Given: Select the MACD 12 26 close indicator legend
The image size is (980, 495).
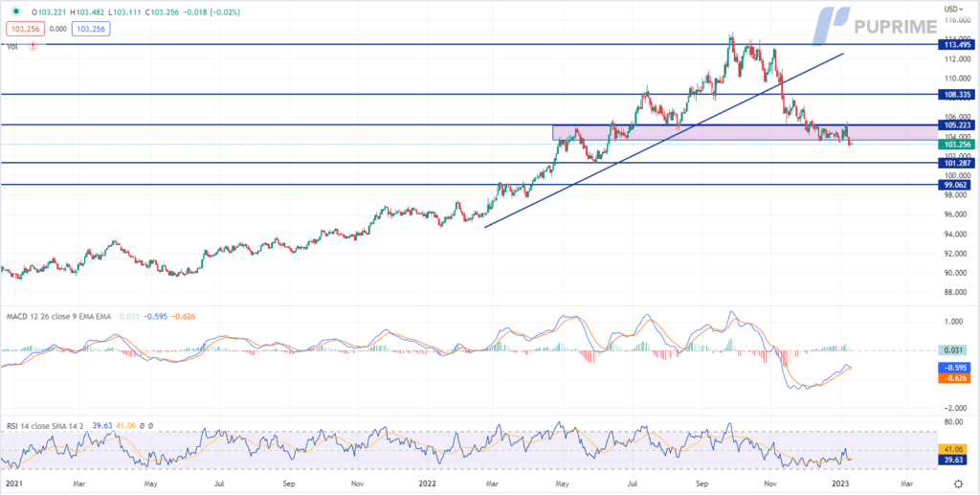Looking at the screenshot, I should click(x=57, y=316).
